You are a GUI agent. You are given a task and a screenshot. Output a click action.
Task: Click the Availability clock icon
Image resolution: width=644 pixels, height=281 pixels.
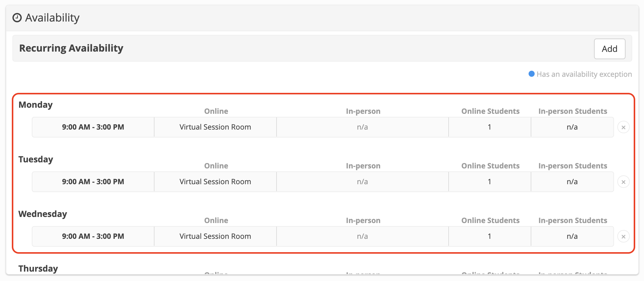tap(17, 18)
